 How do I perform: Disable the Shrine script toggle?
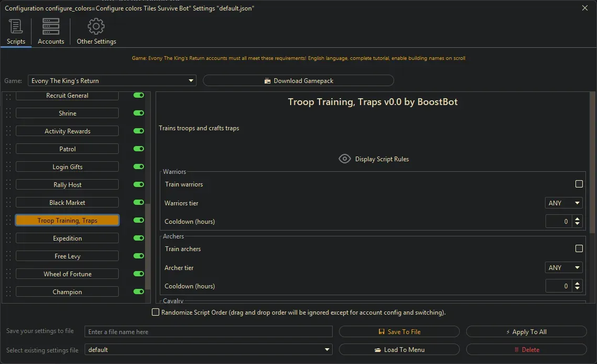(x=138, y=112)
